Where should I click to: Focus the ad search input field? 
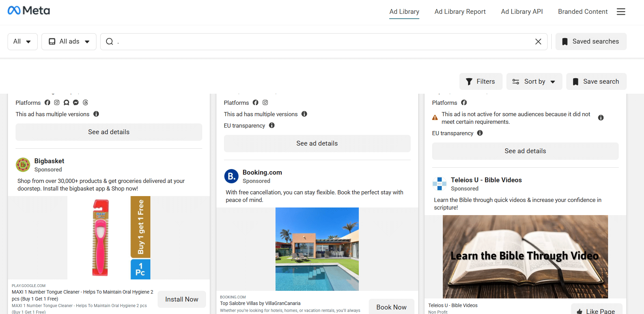pos(323,41)
